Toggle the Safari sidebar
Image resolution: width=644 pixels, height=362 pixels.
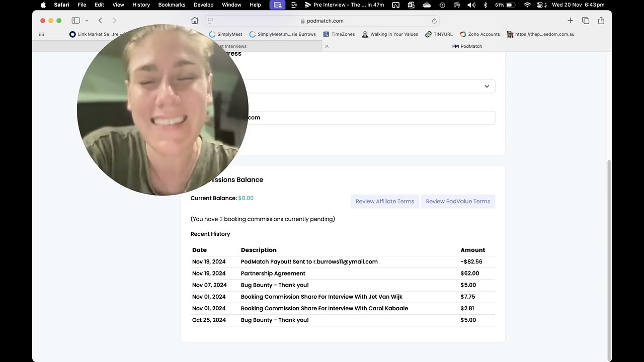pos(75,21)
